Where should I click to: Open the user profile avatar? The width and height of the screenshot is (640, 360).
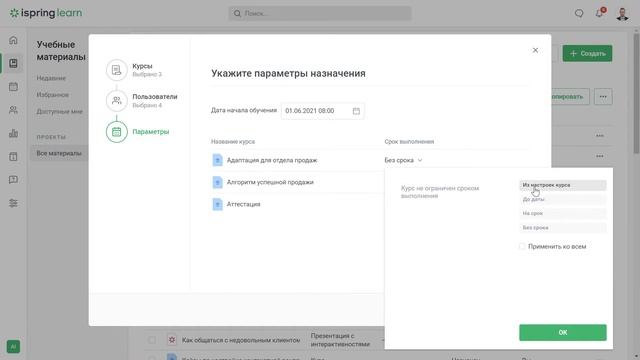[622, 13]
